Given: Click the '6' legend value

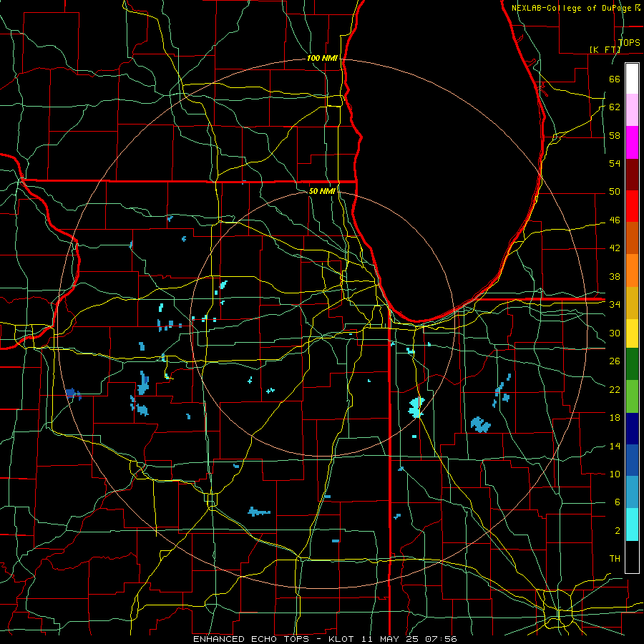Looking at the screenshot, I should tap(618, 502).
